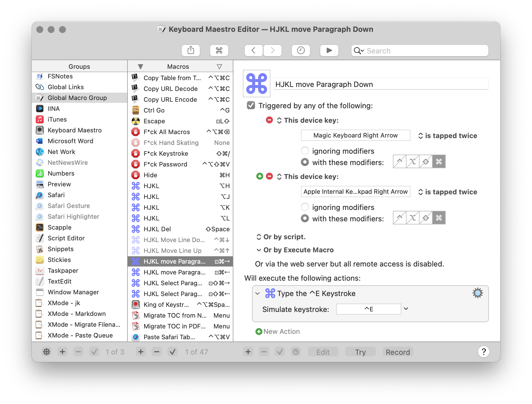Screen dimensions: 532x404
Task: Click the Search field
Action: click(x=420, y=51)
